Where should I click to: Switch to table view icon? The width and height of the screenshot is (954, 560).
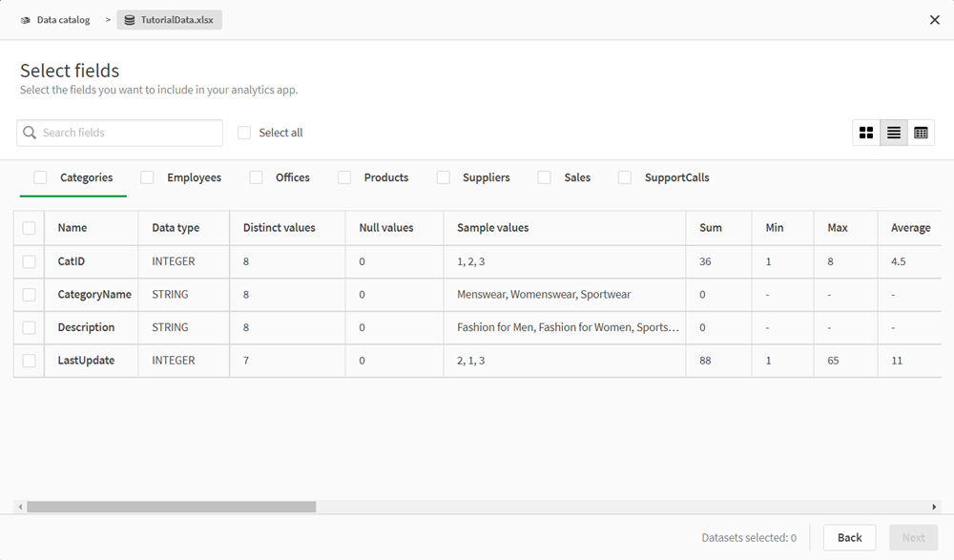tap(921, 133)
